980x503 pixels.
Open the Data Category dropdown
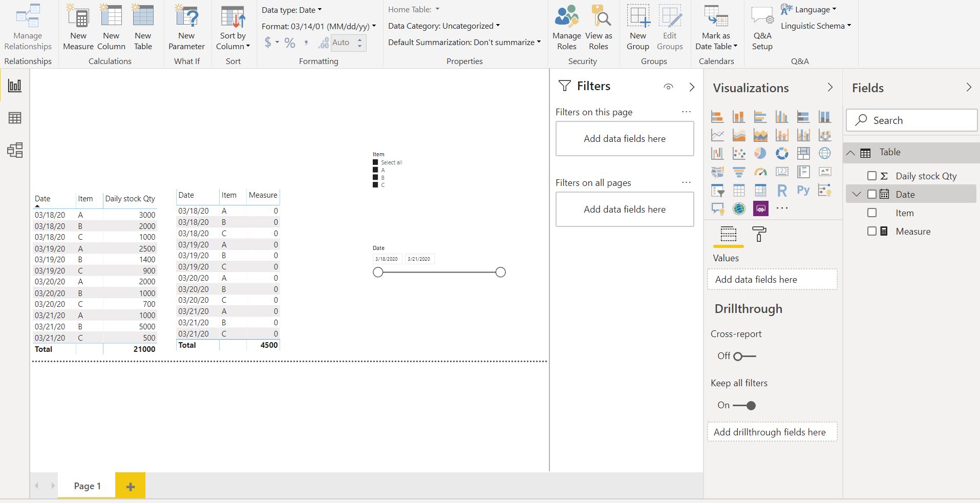click(444, 26)
